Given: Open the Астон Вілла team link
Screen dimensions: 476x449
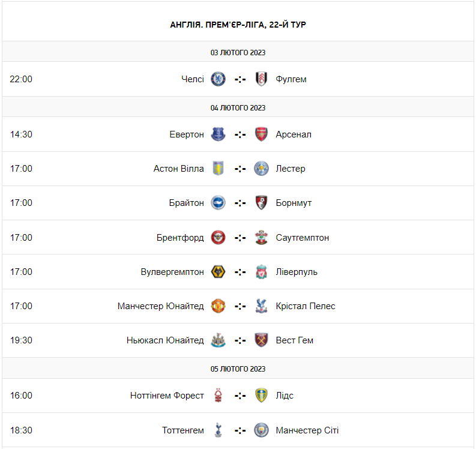Looking at the screenshot, I should 178,169.
